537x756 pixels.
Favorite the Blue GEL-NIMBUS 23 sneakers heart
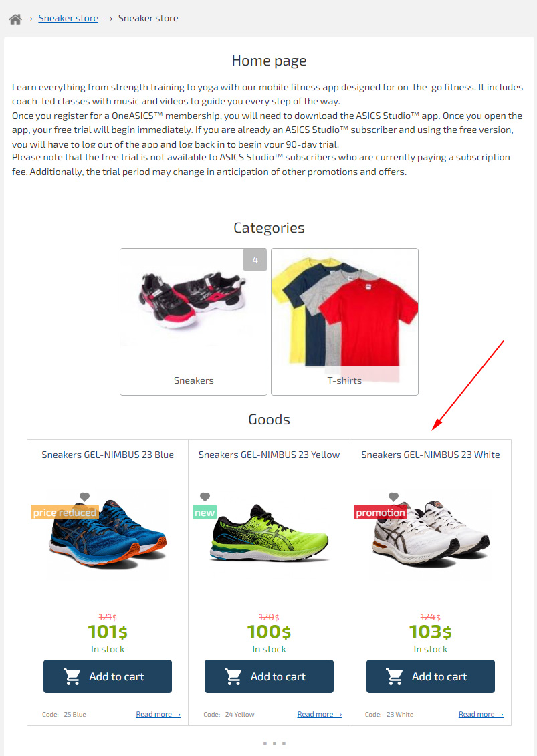pos(84,497)
